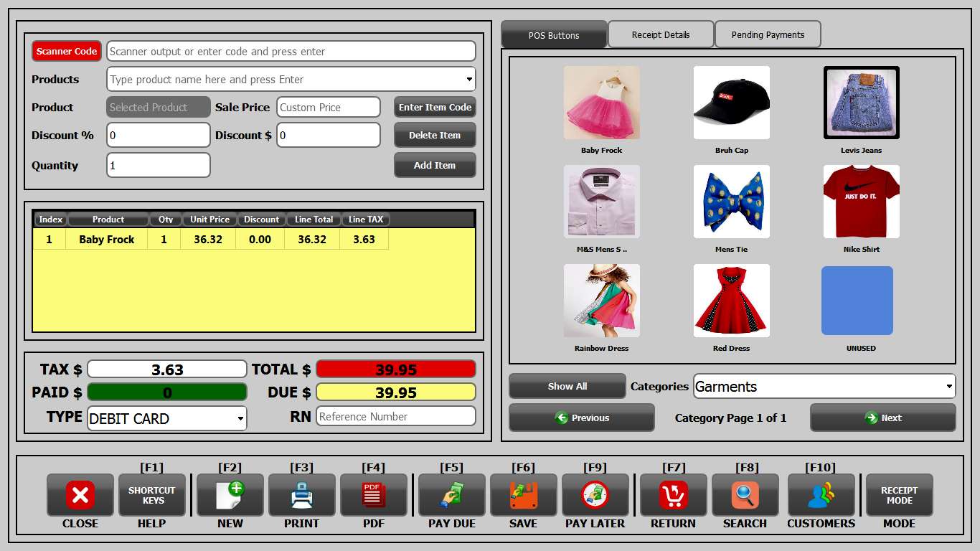Viewport: 980px width, 551px height.
Task: Click the PDF export icon [F4]
Action: pyautogui.click(x=373, y=495)
